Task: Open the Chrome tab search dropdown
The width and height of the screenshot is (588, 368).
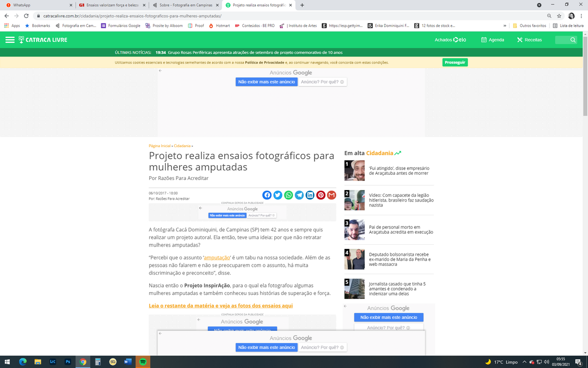Action: click(x=539, y=5)
